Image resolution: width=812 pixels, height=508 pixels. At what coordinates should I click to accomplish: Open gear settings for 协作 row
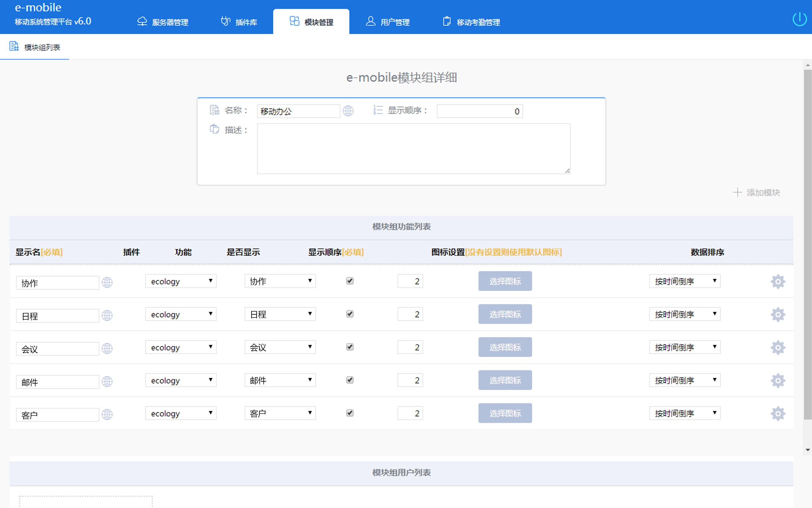[778, 282]
